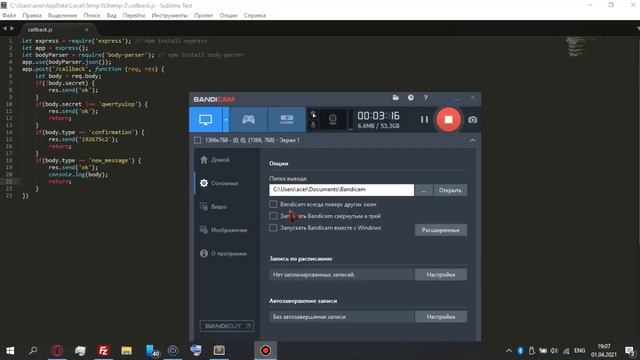Close the callback.js tab
Image resolution: width=640 pixels, height=360 pixels.
(x=87, y=30)
